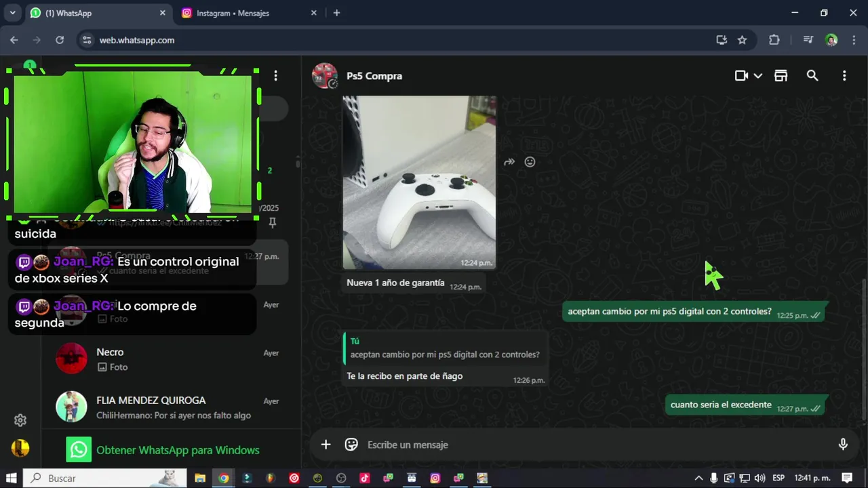Viewport: 868px width, 488px height.
Task: Bookmark this page with star icon
Action: point(742,40)
